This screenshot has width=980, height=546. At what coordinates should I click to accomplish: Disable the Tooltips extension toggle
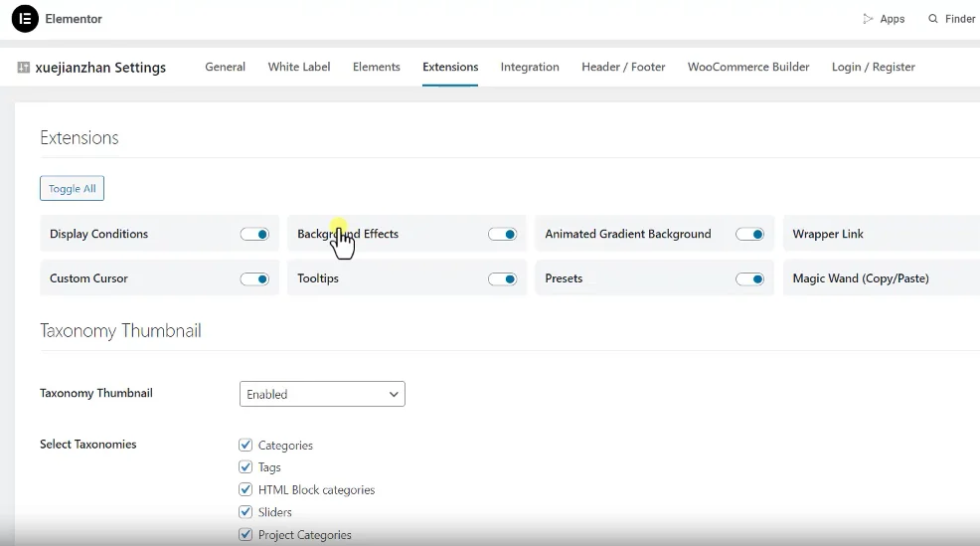pos(503,279)
